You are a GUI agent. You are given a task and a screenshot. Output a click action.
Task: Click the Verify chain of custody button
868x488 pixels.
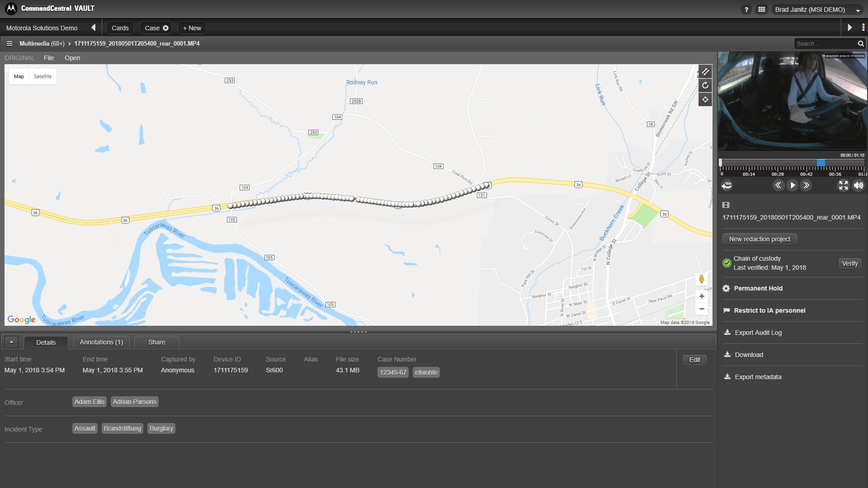pos(849,263)
